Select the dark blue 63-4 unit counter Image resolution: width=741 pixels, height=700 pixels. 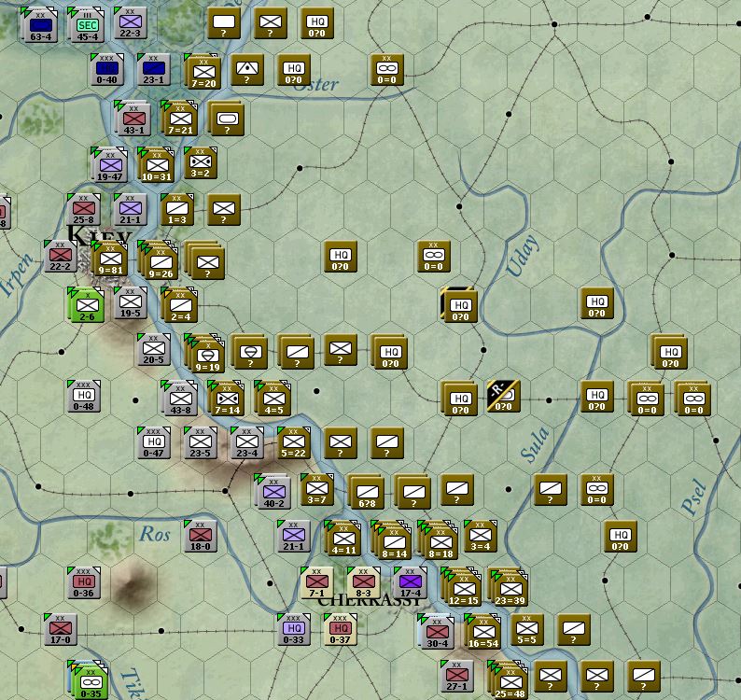[x=41, y=25]
